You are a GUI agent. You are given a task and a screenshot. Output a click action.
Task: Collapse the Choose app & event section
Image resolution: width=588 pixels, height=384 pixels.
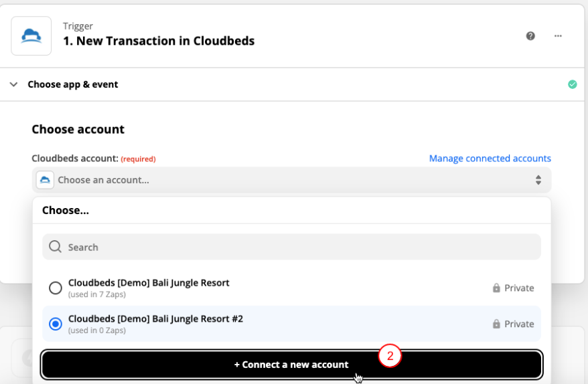coord(13,84)
